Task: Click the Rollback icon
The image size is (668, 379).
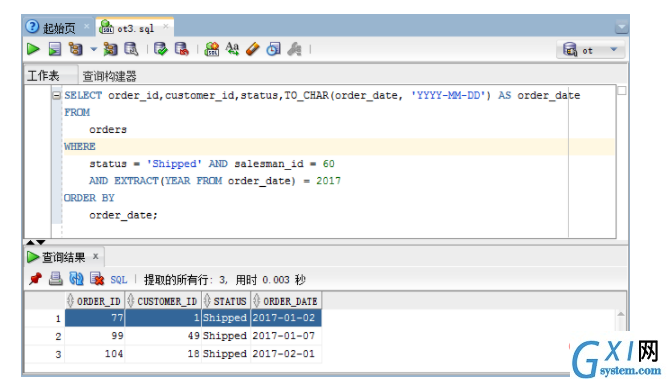Action: (182, 49)
